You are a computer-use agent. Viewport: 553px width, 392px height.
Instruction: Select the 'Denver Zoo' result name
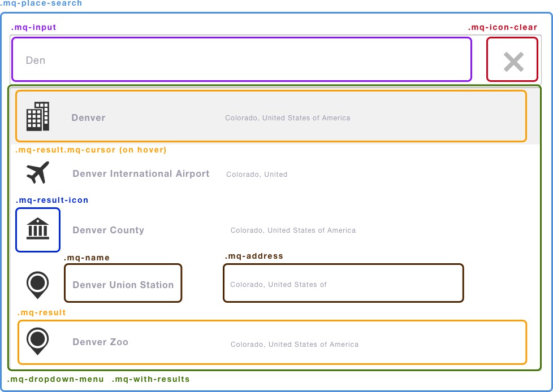[x=100, y=342]
